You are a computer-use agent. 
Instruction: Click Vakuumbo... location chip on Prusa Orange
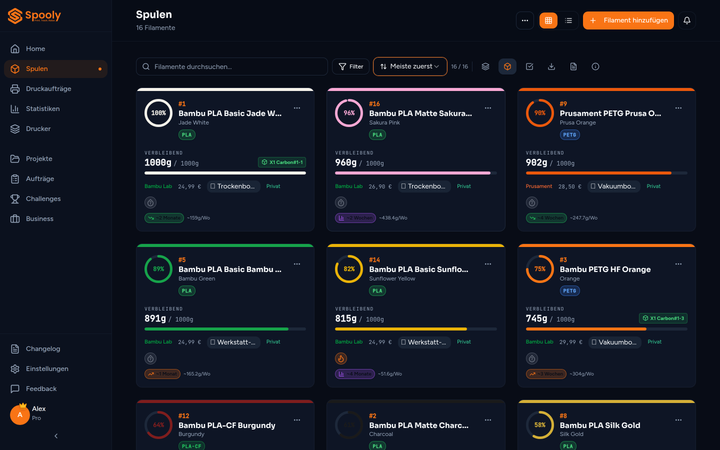[x=614, y=186]
